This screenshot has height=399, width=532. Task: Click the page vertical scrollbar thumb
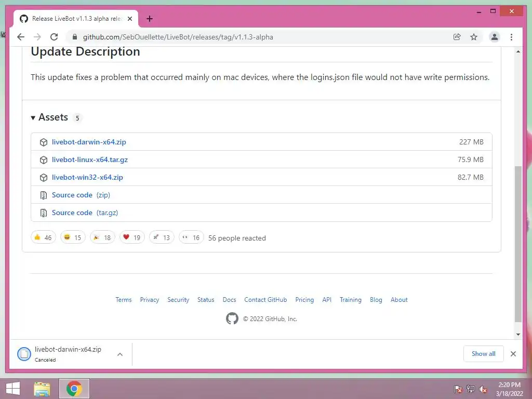click(518, 244)
